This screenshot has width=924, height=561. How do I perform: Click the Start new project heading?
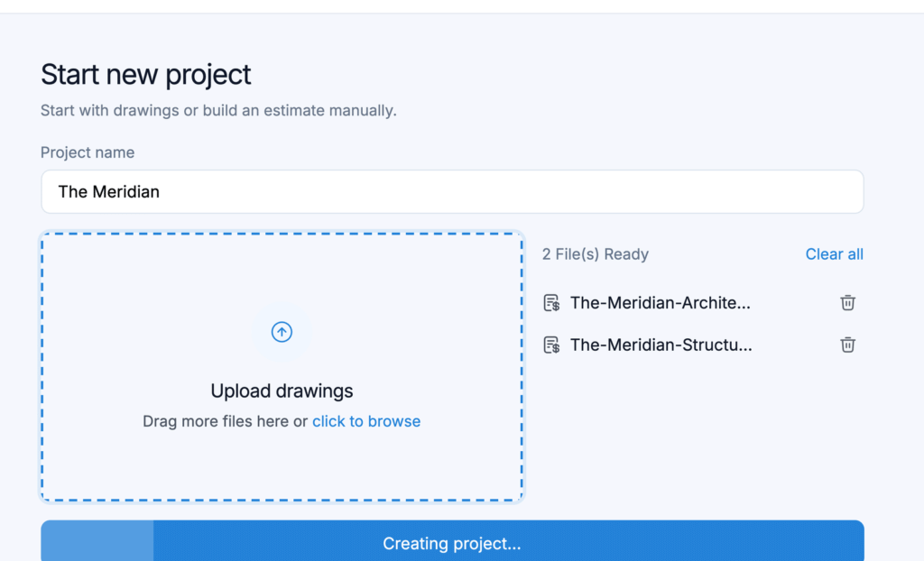click(x=145, y=75)
